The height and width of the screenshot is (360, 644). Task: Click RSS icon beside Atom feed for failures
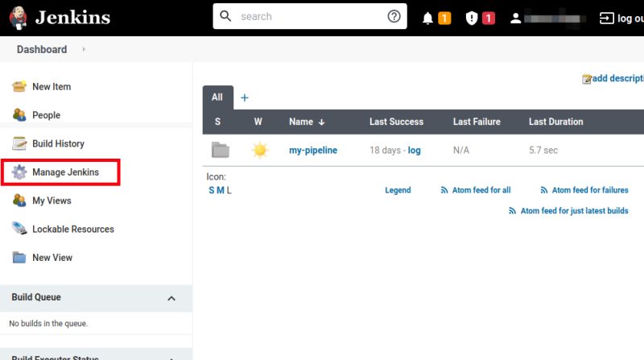(x=544, y=190)
